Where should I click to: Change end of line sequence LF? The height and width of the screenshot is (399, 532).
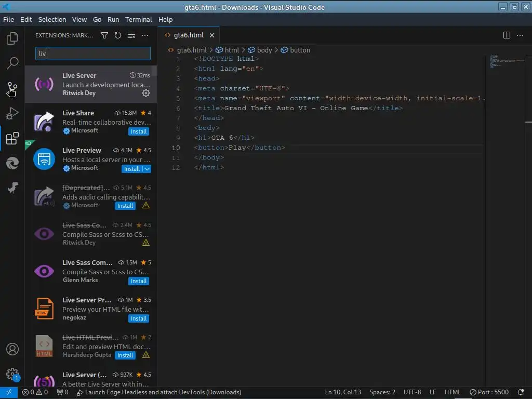[433, 392]
